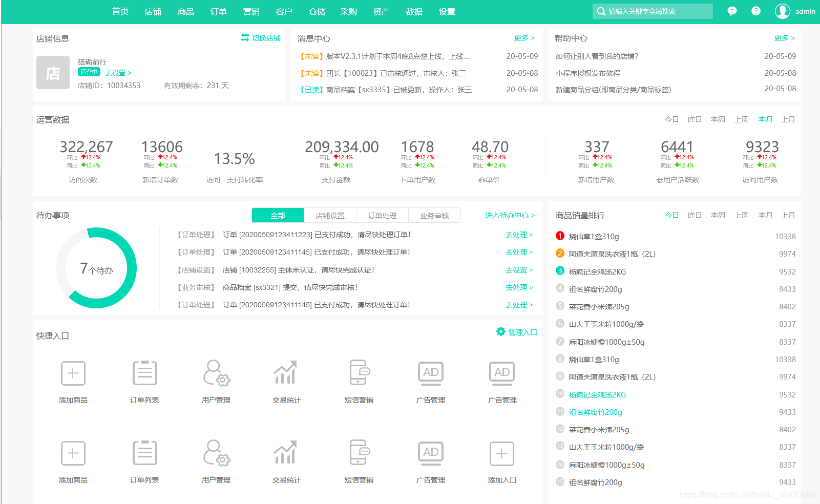Screen dimensions: 820x504
Task: Switch to 业务审核 tab in 待办事项
Action: coord(435,215)
